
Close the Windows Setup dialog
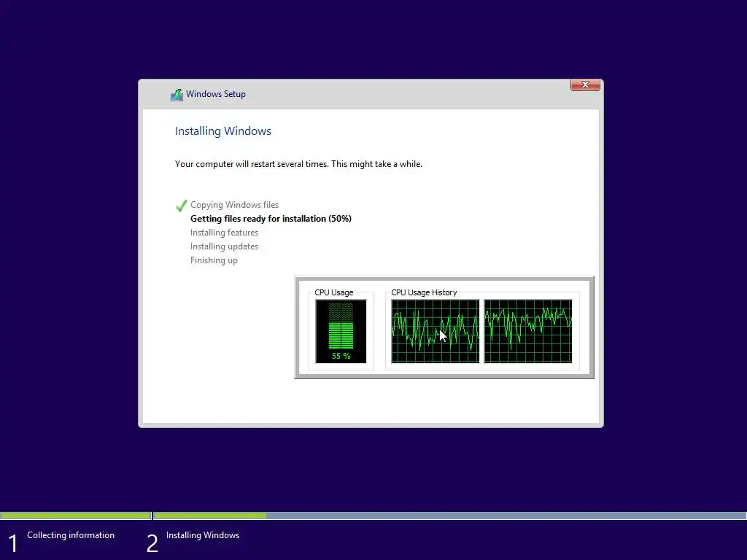(x=585, y=85)
